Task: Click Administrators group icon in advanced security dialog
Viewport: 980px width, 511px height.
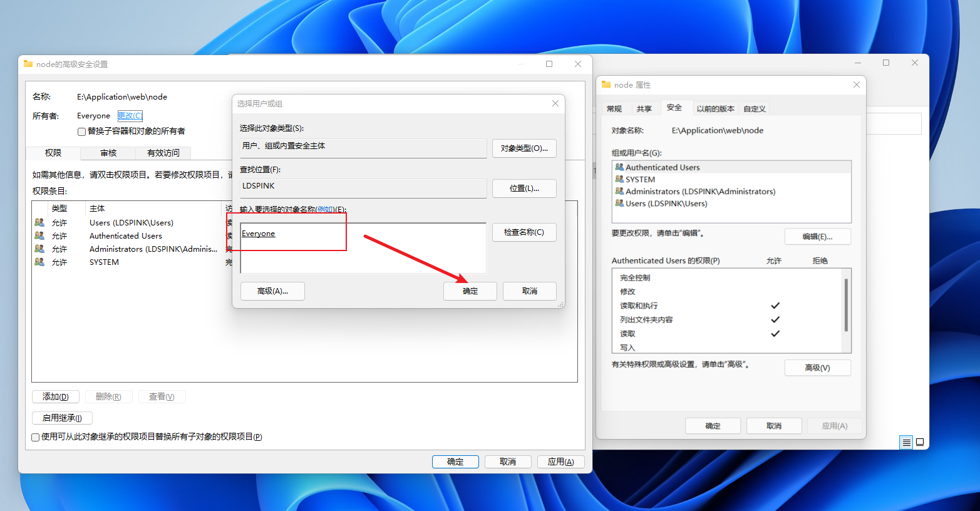Action: 38,249
